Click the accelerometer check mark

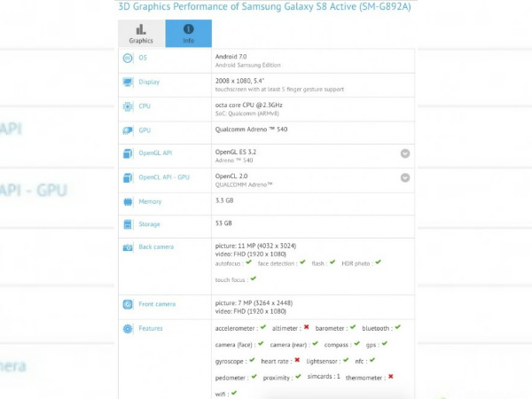point(263,327)
